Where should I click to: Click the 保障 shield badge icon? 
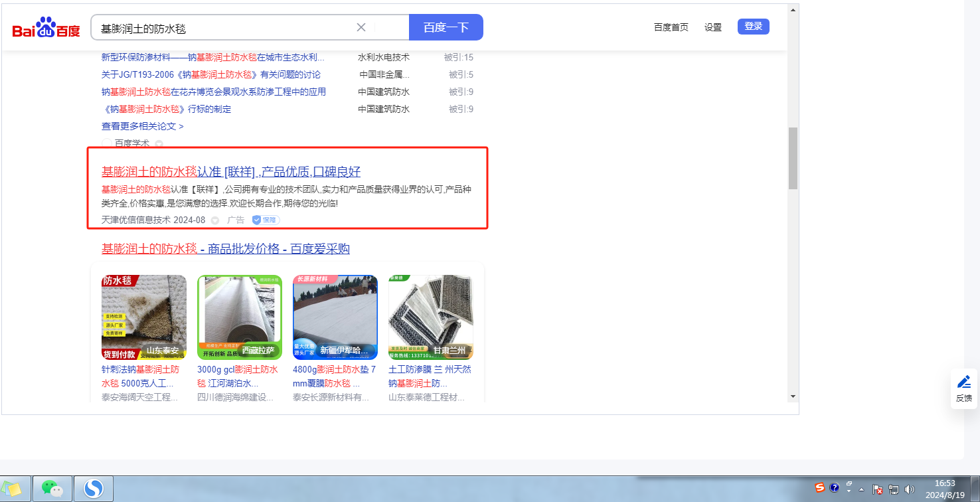pyautogui.click(x=266, y=220)
